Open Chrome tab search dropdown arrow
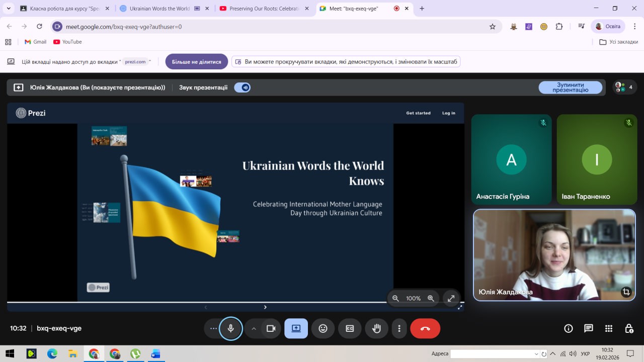Image resolution: width=644 pixels, height=362 pixels. click(9, 9)
